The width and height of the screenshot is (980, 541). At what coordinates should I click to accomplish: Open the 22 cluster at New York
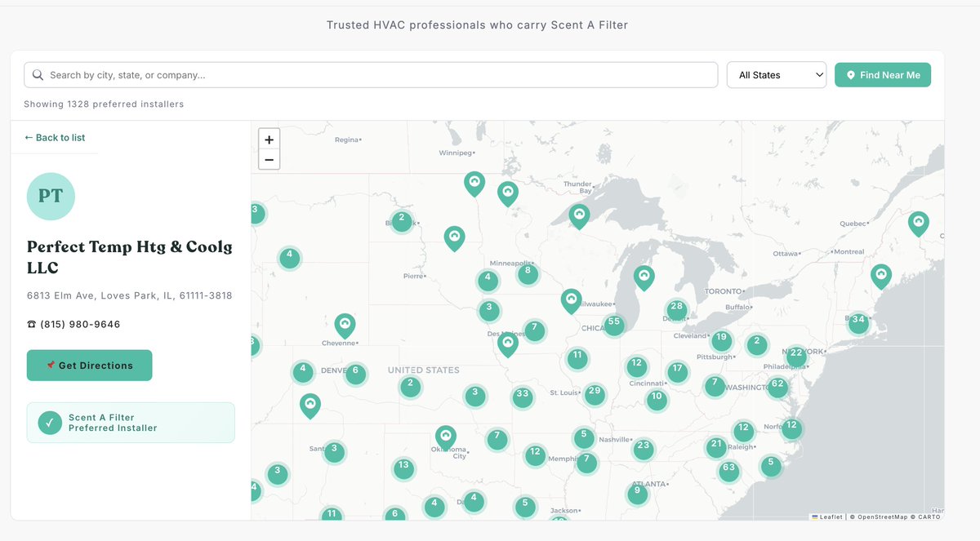click(x=796, y=356)
